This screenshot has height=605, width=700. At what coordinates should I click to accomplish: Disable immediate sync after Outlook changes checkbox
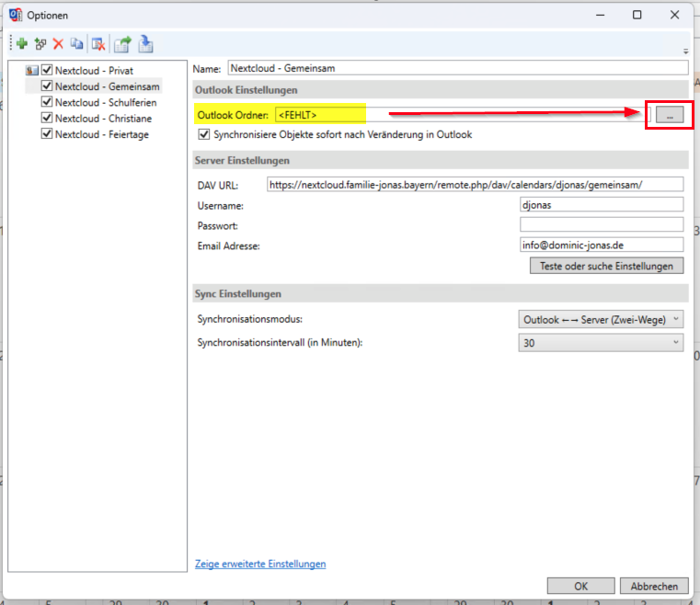204,134
